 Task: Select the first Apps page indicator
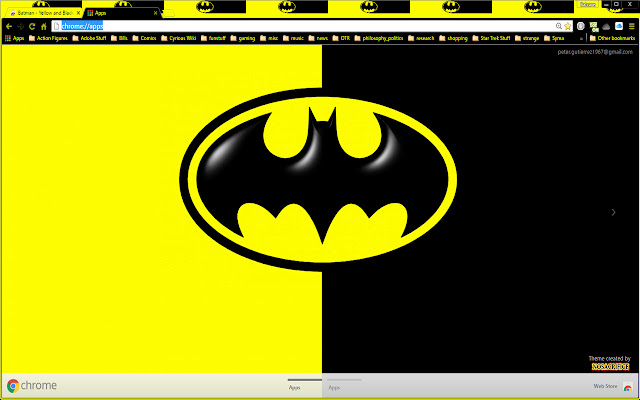[304, 384]
